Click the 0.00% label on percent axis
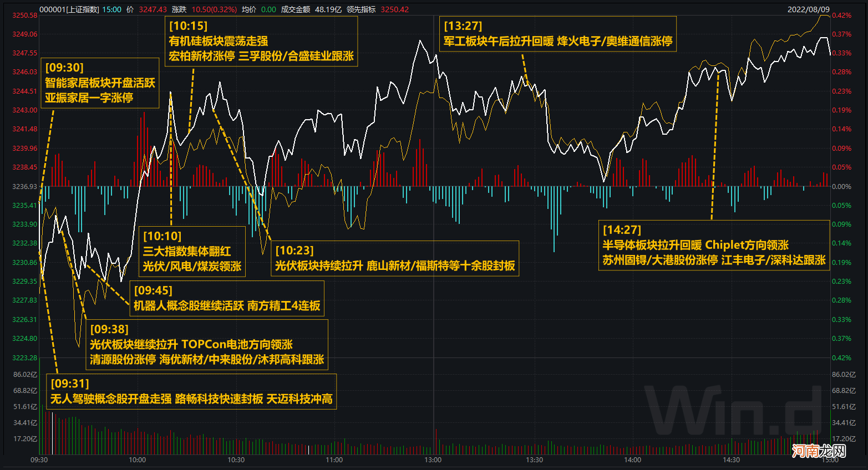Screen dimensions: 868x470 [x=841, y=187]
